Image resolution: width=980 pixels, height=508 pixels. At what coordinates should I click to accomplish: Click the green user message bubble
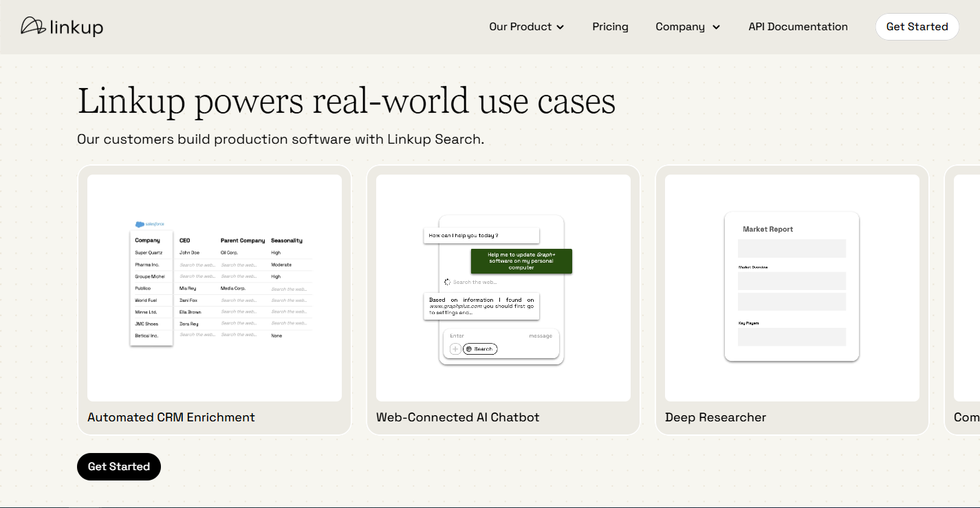[521, 261]
